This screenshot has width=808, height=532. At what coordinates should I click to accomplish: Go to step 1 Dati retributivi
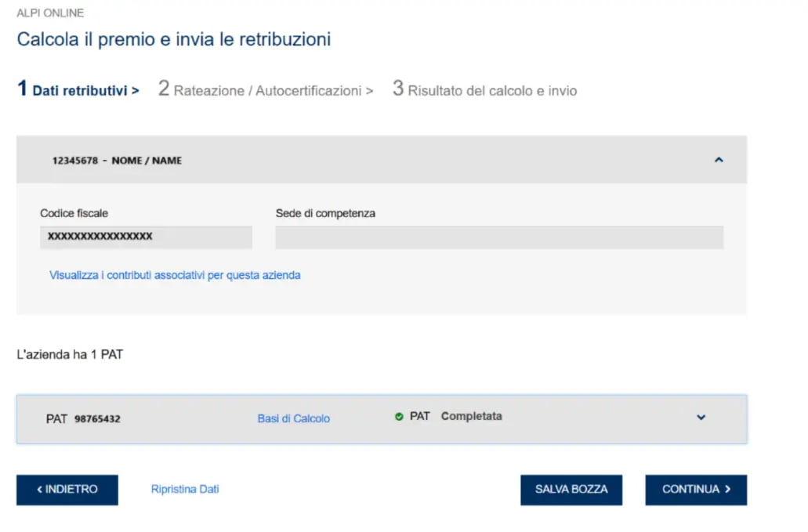[x=78, y=90]
